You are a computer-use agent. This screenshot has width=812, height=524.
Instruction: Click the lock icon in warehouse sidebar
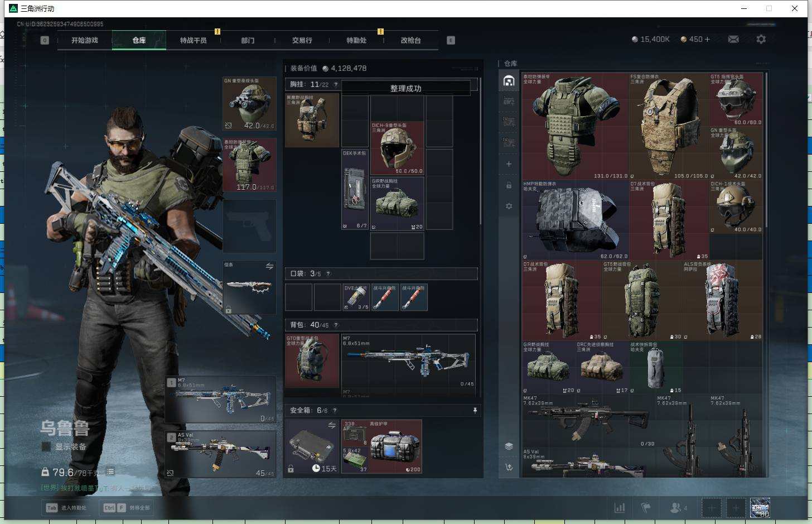tap(509, 185)
